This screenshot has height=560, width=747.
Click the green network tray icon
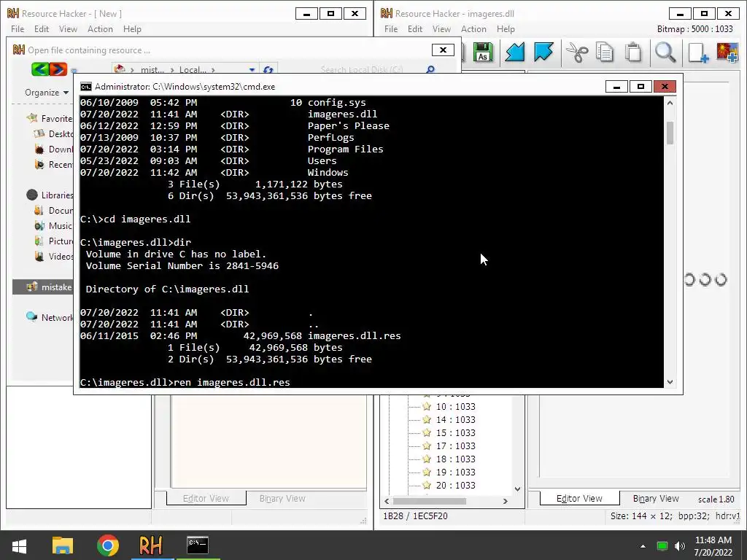click(662, 546)
